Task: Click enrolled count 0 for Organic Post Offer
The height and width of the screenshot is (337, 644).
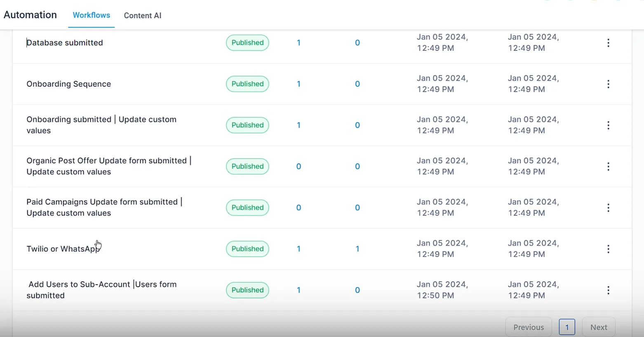Action: point(298,166)
